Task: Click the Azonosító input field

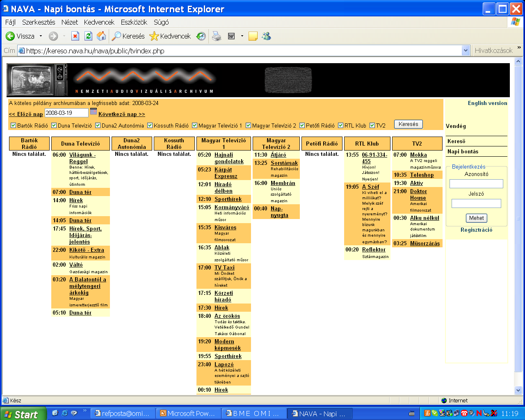Action: pos(476,184)
